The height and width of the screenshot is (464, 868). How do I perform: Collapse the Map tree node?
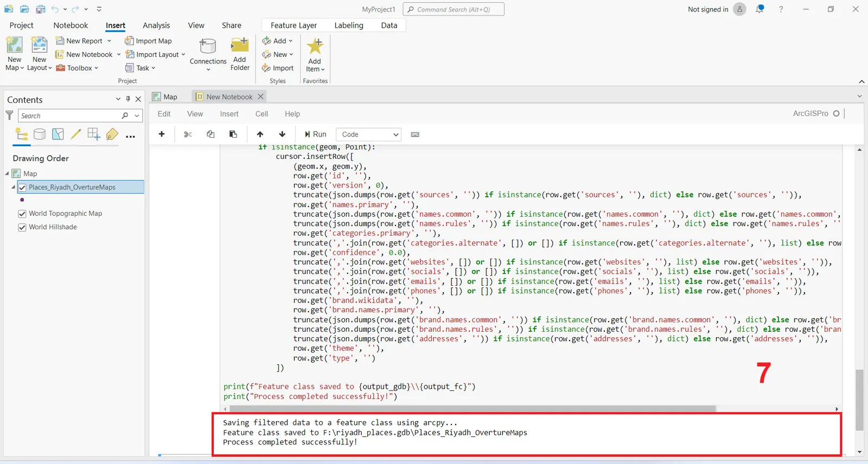click(7, 173)
